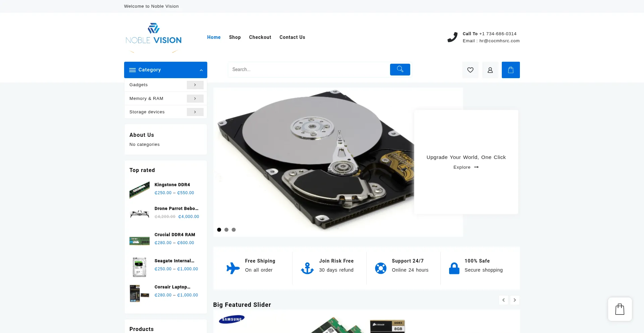The image size is (644, 333).
Task: Click the floating cart bag widget
Action: 620,309
